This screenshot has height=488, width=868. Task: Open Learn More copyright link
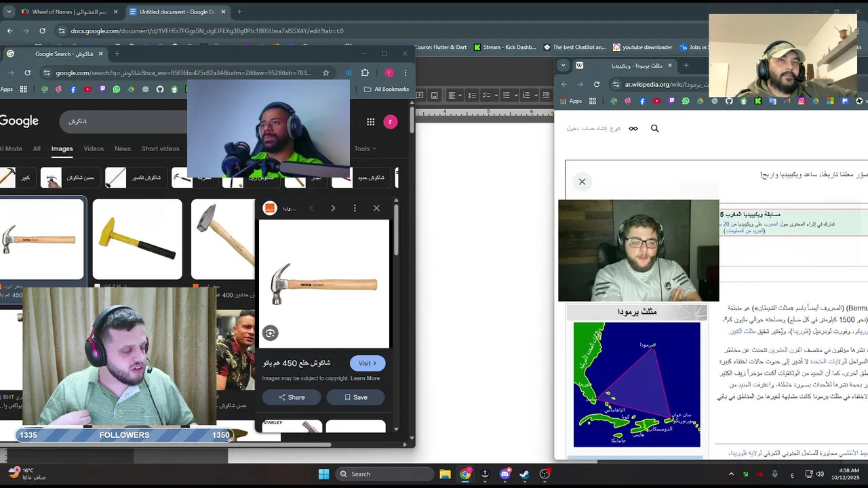tap(365, 378)
